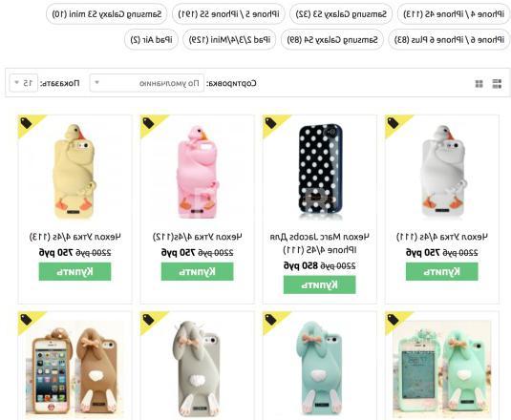Filter by Samsung Galaxy S4 (89)
Screen dimensions: 511x420
click(x=332, y=40)
